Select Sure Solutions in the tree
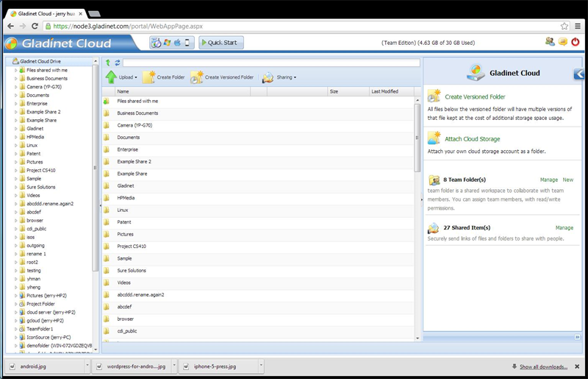588x379 pixels. tap(41, 187)
